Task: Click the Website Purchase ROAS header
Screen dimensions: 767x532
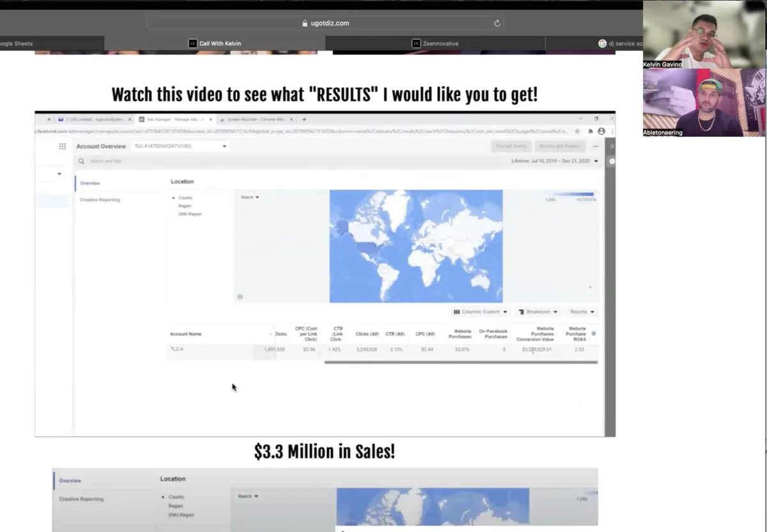Action: (576, 334)
